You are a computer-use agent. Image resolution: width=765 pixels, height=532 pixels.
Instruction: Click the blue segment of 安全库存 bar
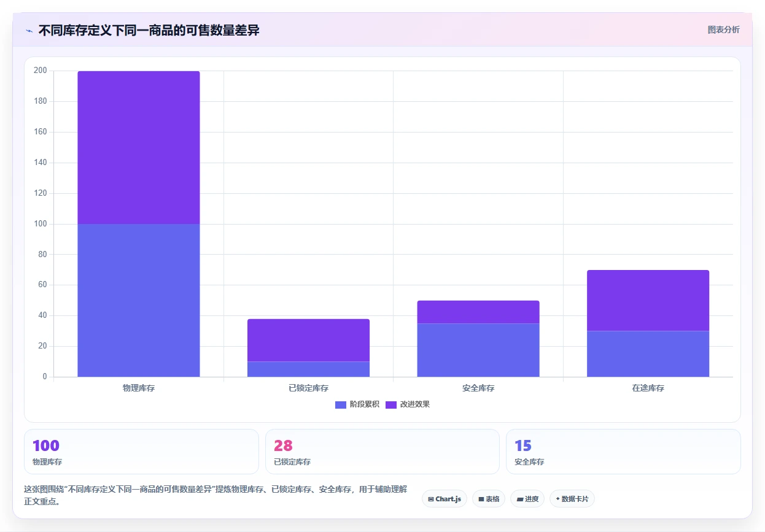click(x=478, y=350)
